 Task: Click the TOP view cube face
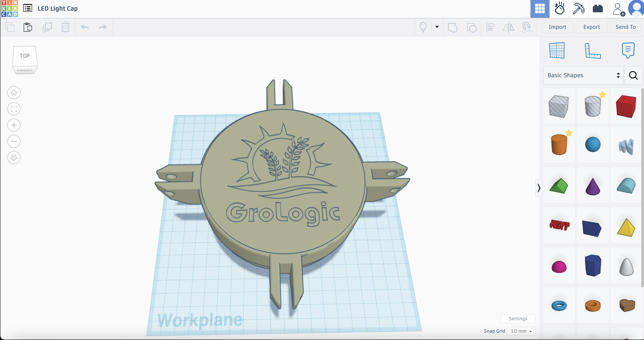point(25,56)
